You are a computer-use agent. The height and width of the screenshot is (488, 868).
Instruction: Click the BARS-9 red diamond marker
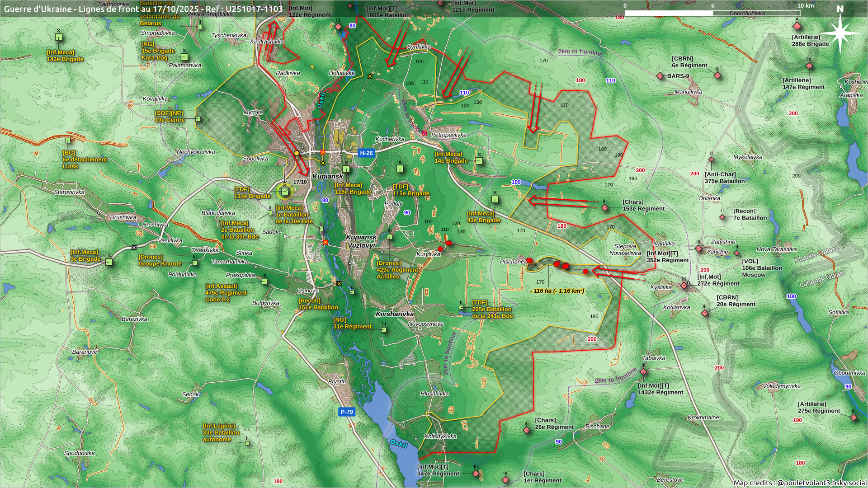660,76
